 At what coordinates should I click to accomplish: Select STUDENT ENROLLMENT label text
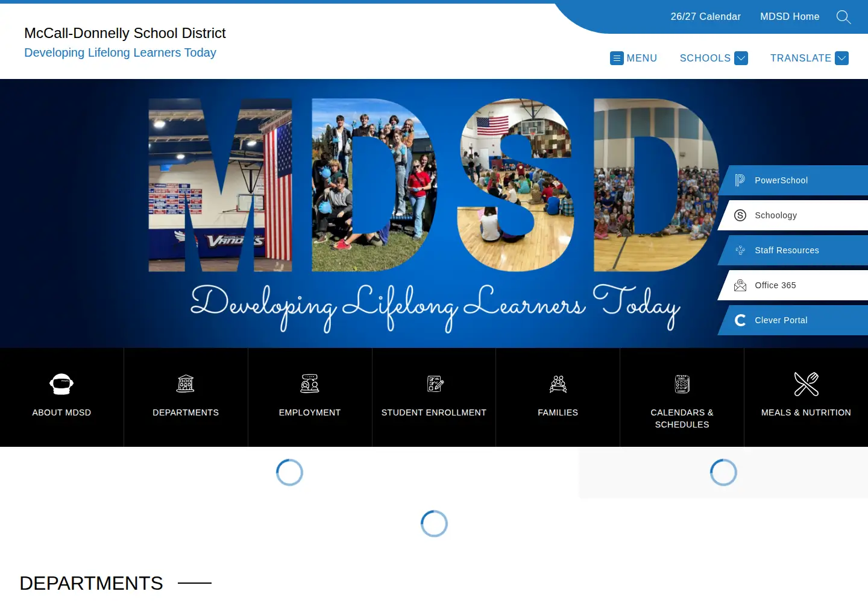point(434,412)
